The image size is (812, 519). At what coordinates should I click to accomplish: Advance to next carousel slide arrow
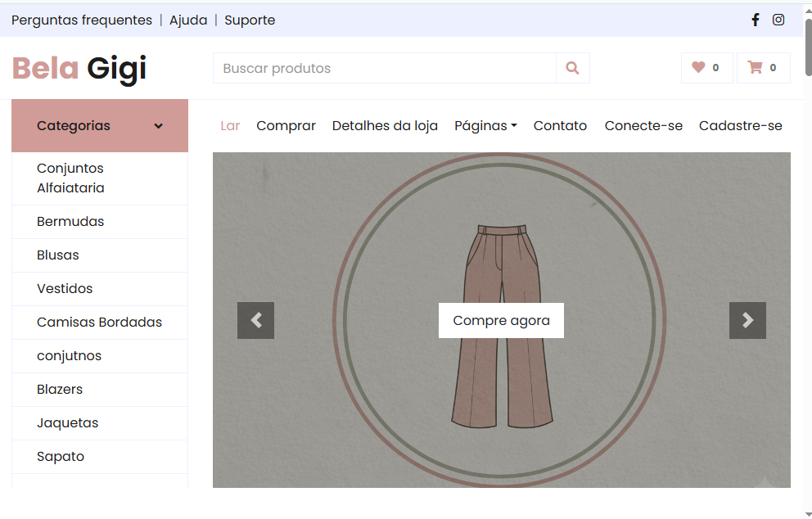[747, 320]
